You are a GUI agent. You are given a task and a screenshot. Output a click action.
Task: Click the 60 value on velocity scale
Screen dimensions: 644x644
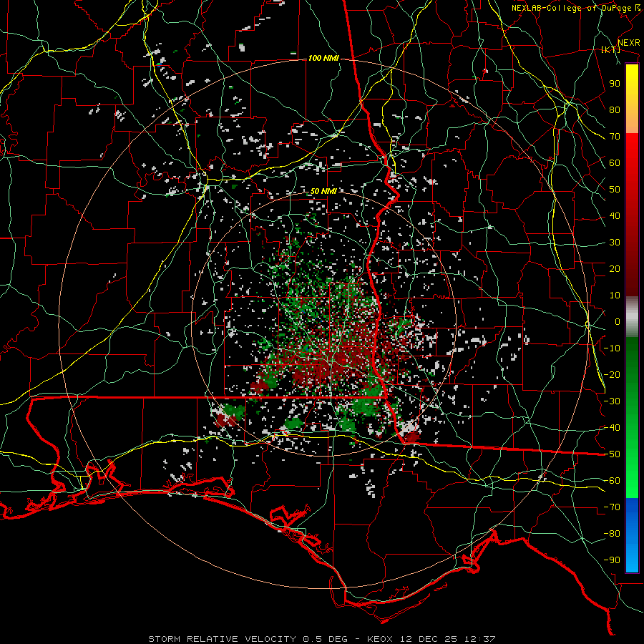coord(615,163)
